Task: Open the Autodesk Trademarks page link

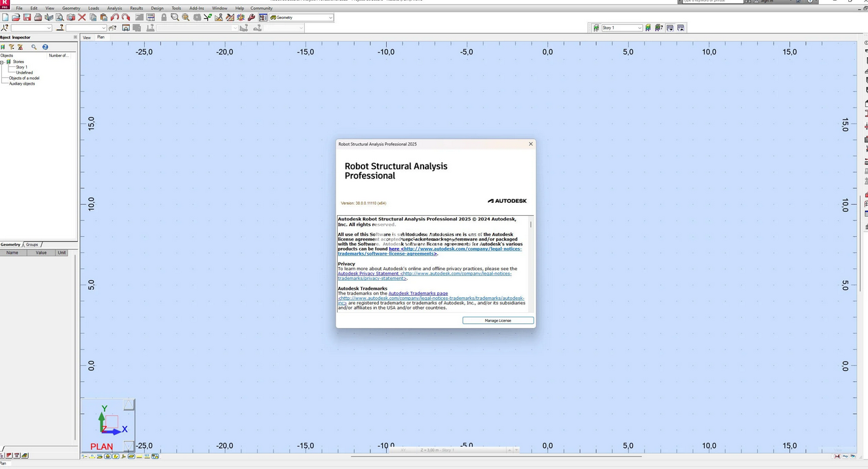Action: 418,293
